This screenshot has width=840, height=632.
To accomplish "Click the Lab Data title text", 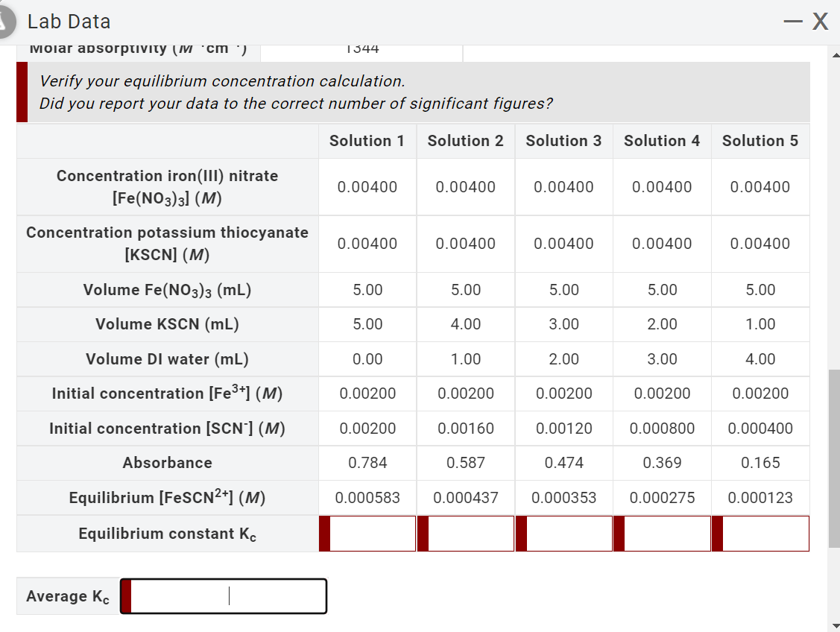I will point(67,21).
